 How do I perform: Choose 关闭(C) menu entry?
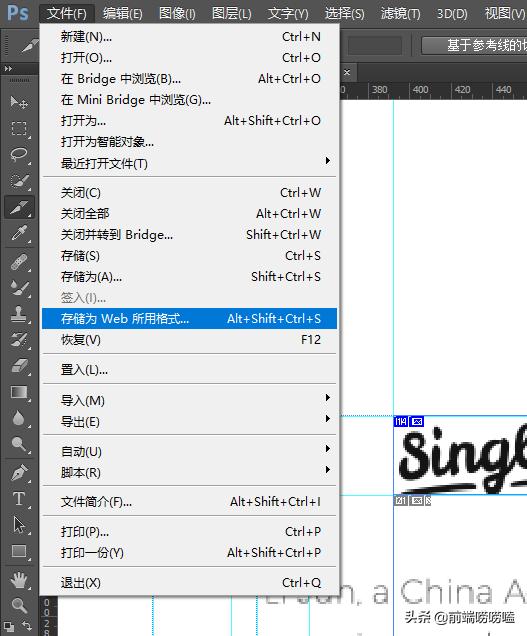point(189,193)
